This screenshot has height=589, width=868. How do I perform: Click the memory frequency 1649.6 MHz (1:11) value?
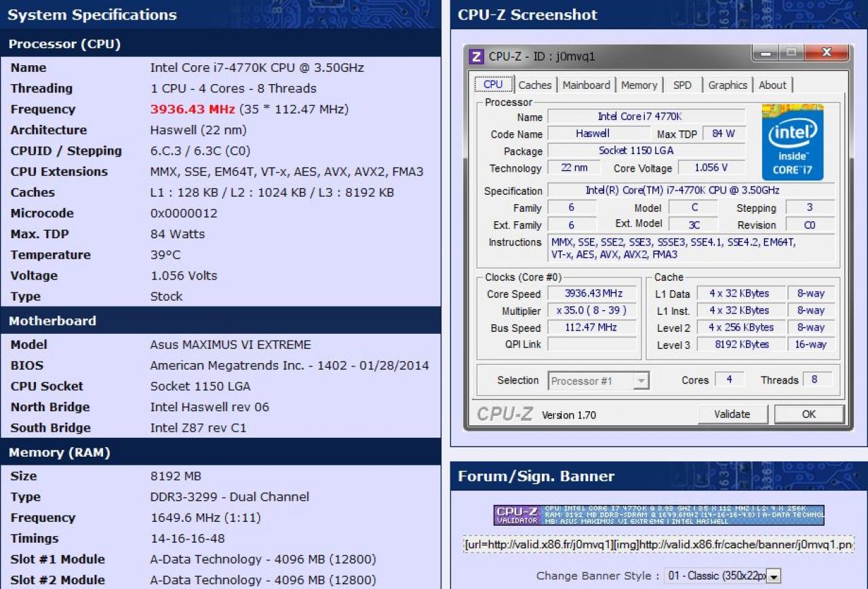[x=205, y=518]
